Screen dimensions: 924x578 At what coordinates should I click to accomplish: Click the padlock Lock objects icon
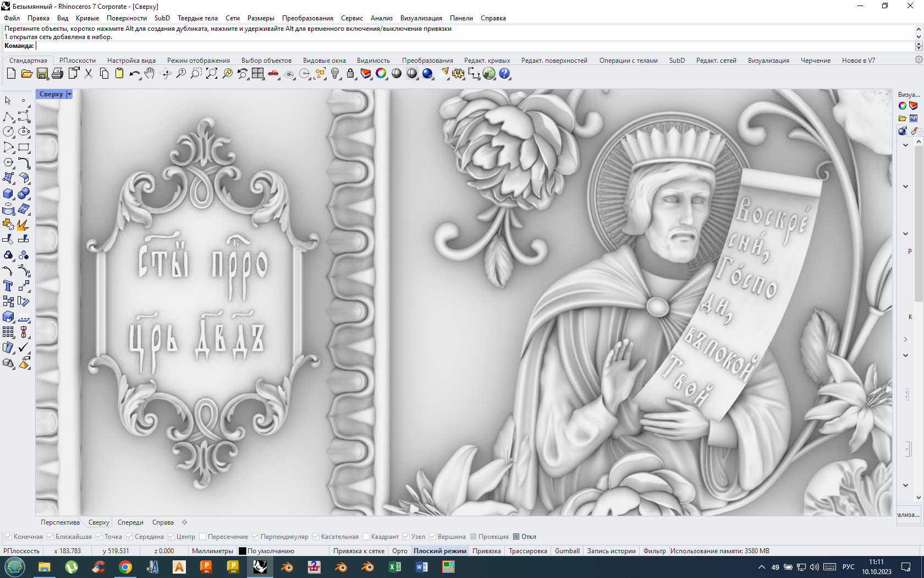pos(350,73)
